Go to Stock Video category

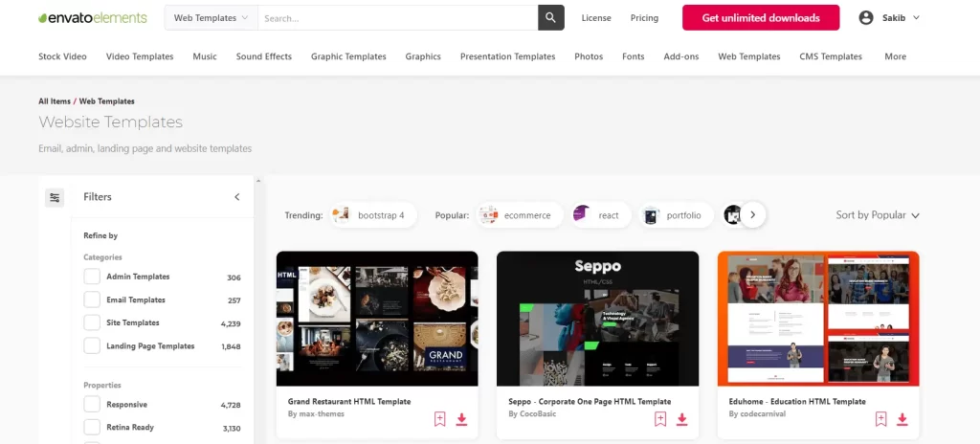click(x=62, y=56)
